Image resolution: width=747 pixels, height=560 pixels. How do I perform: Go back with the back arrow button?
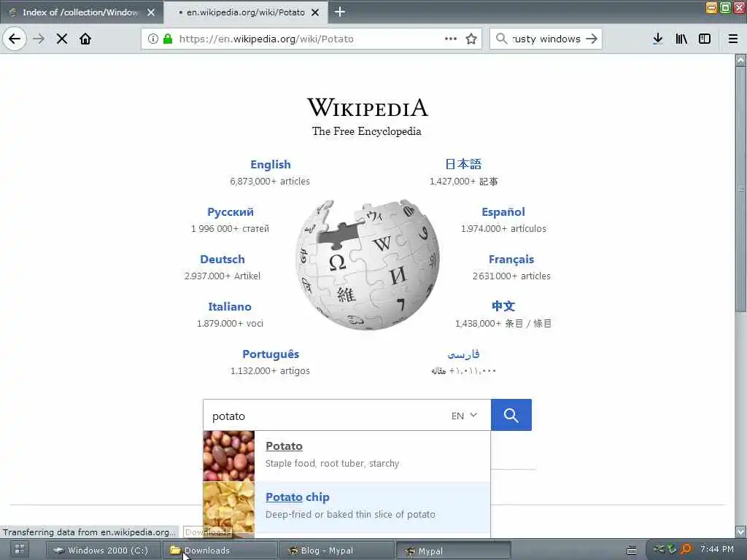click(15, 39)
